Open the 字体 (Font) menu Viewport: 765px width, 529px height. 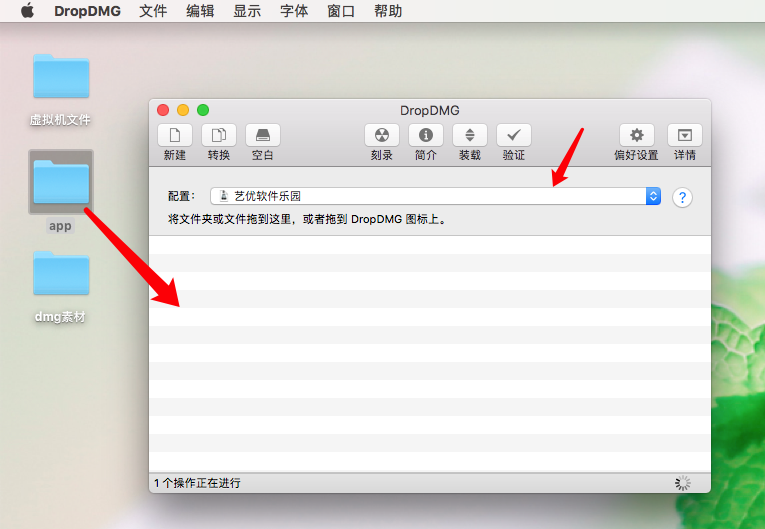(x=294, y=11)
